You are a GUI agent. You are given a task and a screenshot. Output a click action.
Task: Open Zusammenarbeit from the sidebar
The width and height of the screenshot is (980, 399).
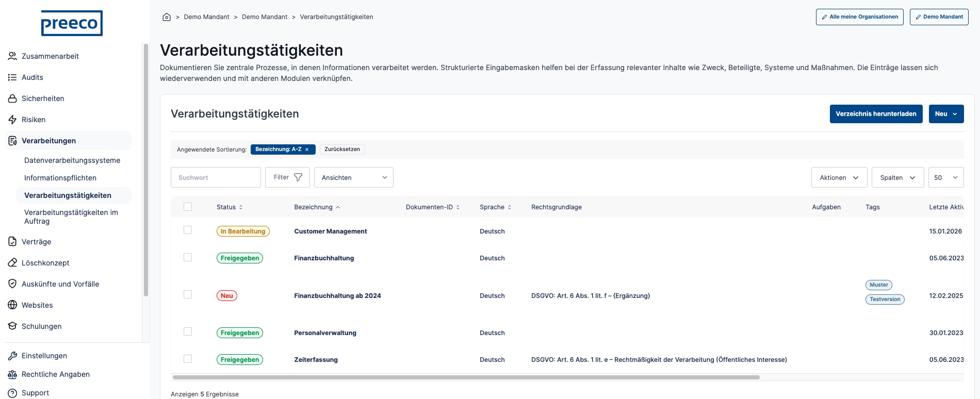[x=50, y=56]
